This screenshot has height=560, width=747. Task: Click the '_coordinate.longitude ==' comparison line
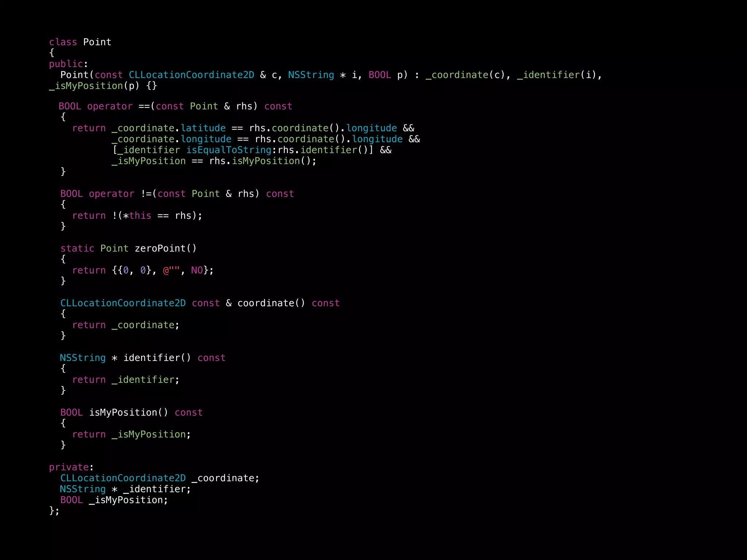tap(266, 139)
